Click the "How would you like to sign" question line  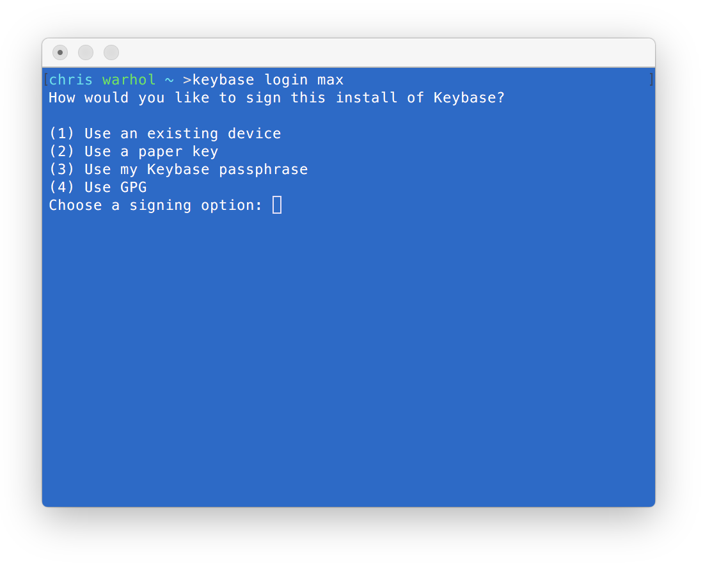click(x=276, y=98)
